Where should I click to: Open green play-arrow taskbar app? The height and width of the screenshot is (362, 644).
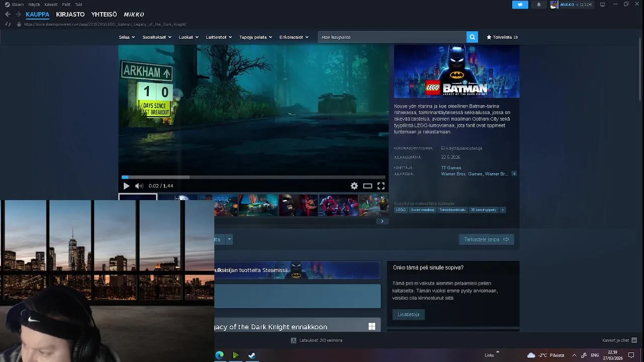pyautogui.click(x=236, y=355)
